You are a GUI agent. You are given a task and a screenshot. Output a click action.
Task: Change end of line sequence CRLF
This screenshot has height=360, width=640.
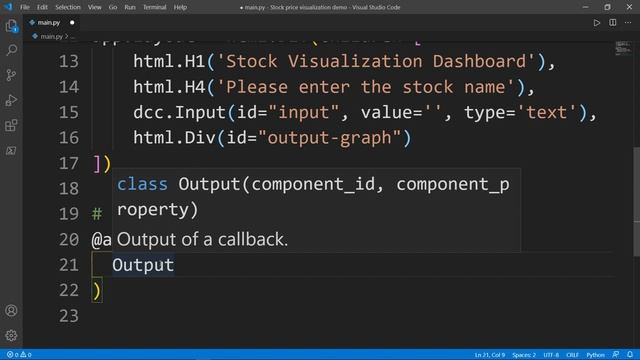572,355
